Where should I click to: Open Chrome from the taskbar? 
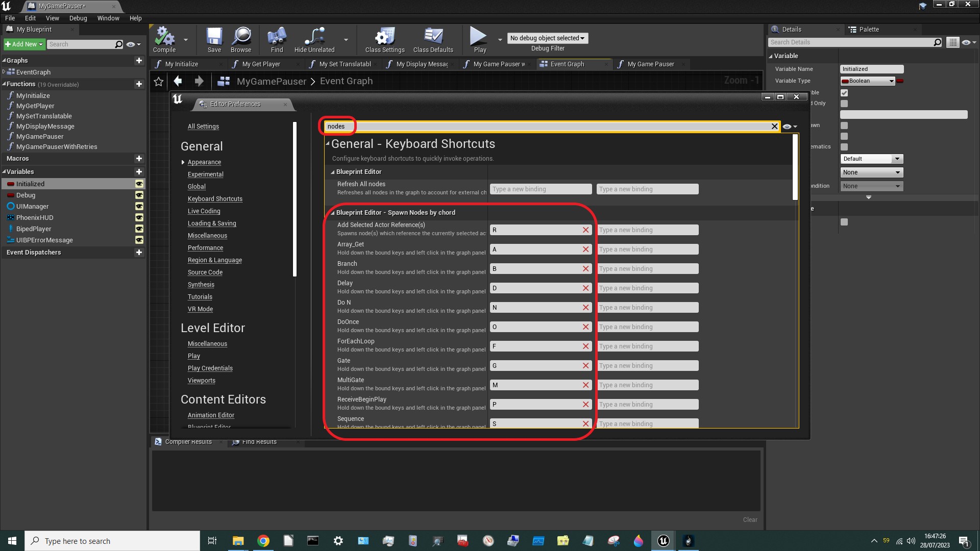coord(263,541)
